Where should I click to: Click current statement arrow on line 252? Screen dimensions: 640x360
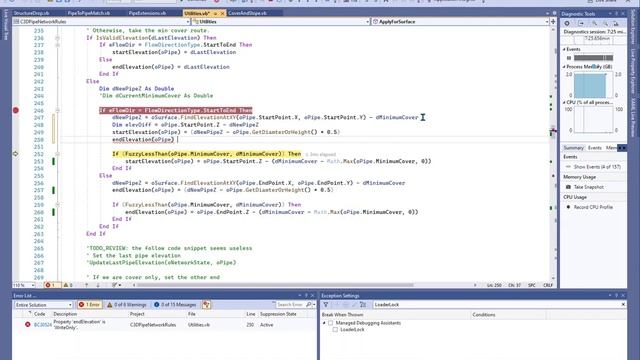[x=16, y=154]
